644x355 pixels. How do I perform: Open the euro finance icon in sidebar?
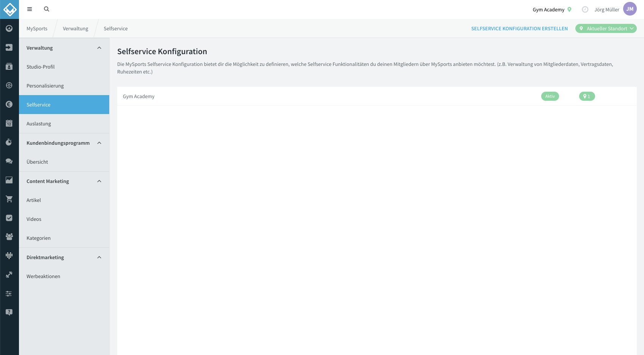tap(9, 104)
